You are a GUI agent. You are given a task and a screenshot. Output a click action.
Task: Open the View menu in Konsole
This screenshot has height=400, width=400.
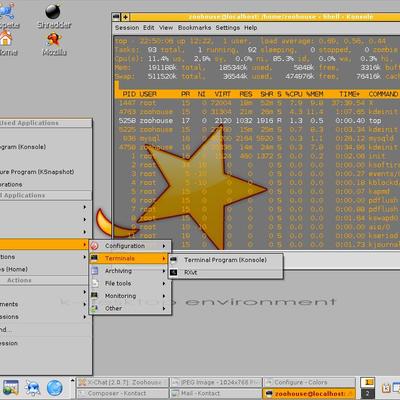click(166, 28)
